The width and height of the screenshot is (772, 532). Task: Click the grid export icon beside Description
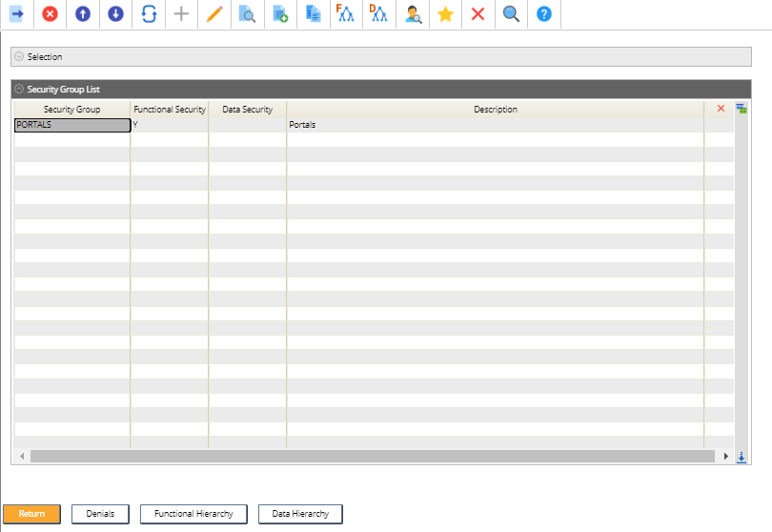[x=742, y=109]
